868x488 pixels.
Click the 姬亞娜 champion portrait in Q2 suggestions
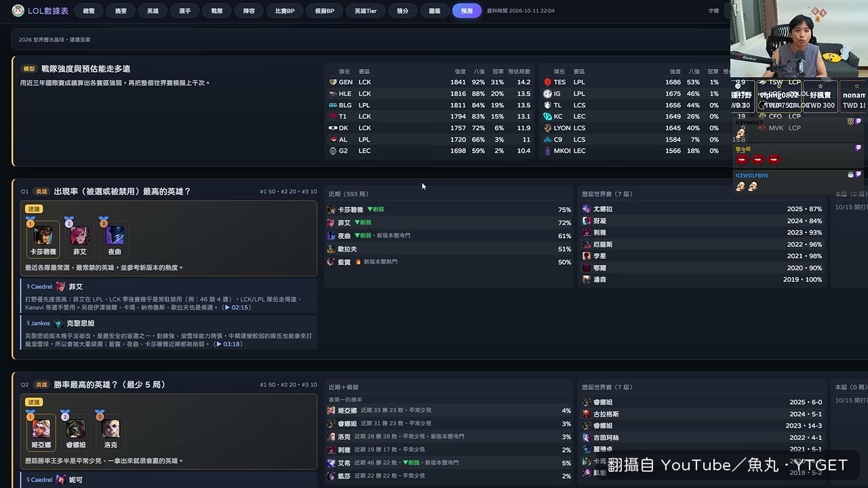tap(41, 428)
